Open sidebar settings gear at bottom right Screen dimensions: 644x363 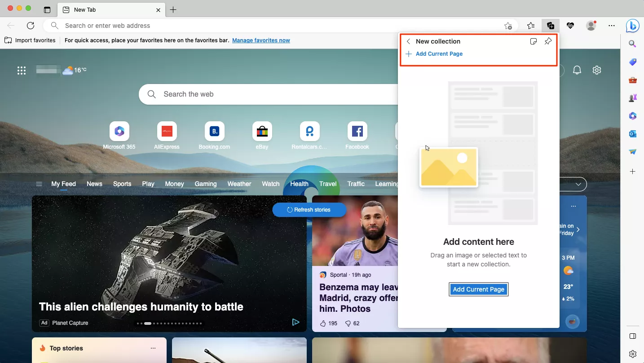pyautogui.click(x=632, y=354)
